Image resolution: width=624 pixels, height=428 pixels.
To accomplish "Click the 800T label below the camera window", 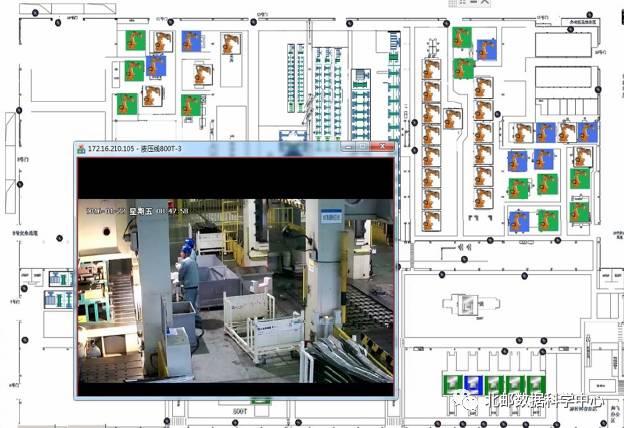I will click(x=238, y=411).
